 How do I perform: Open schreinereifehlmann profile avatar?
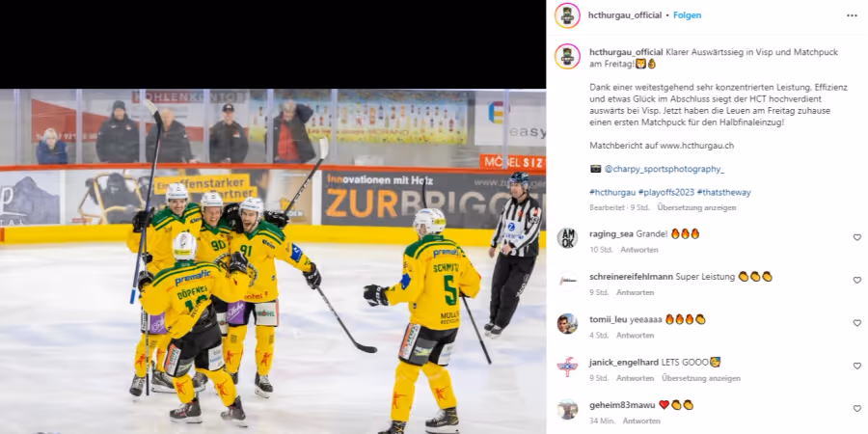tap(567, 281)
